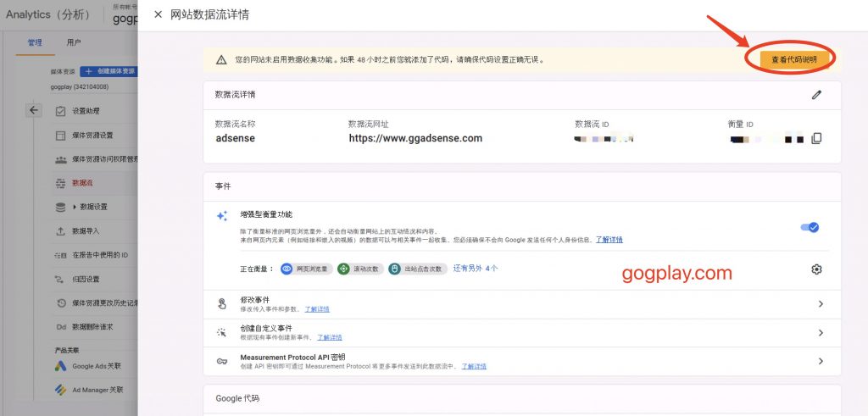Click the database icon beside 数据设置

tap(60, 207)
